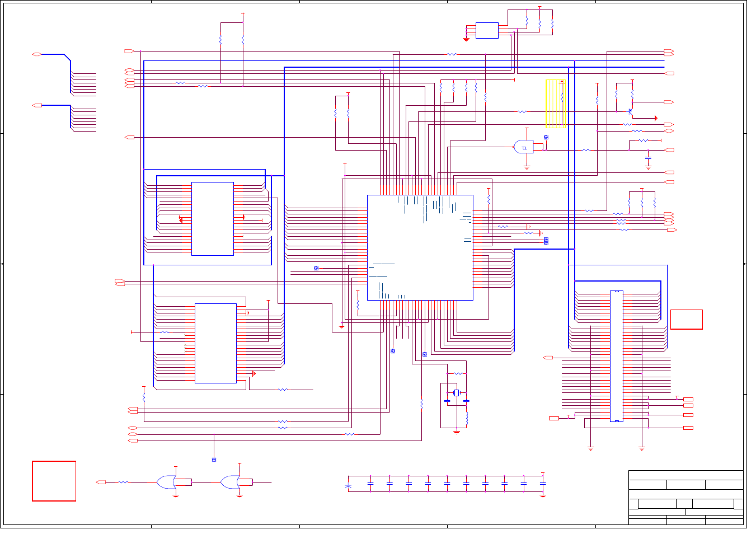
Task: Click right ground symbol beneath the tall connector
Action: click(642, 448)
